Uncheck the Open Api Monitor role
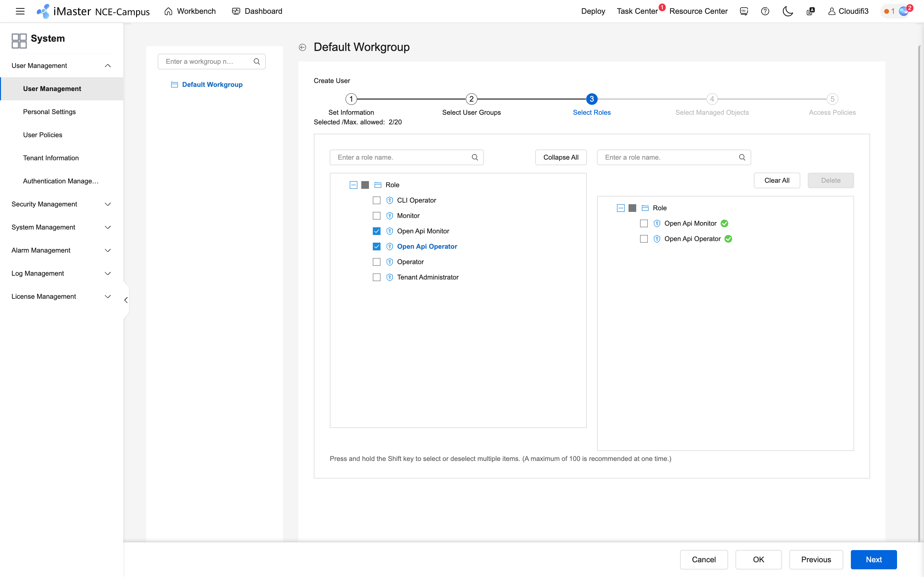Image resolution: width=924 pixels, height=577 pixels. pos(377,231)
